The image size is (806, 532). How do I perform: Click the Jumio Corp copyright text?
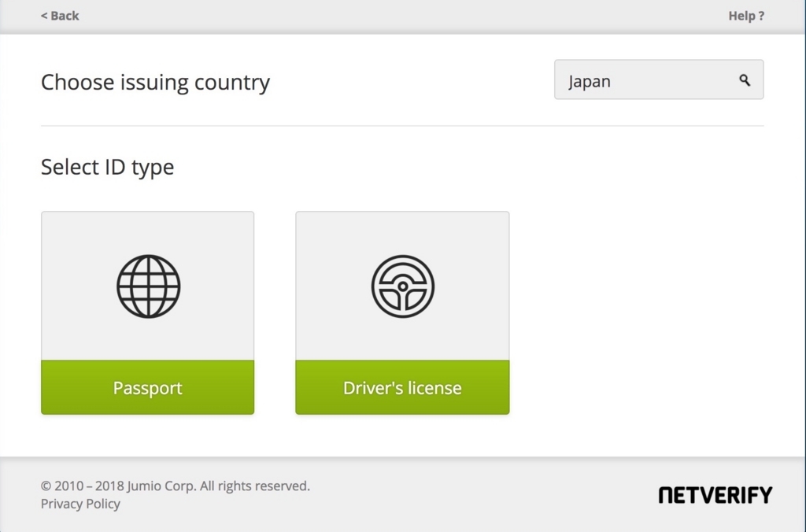click(176, 486)
